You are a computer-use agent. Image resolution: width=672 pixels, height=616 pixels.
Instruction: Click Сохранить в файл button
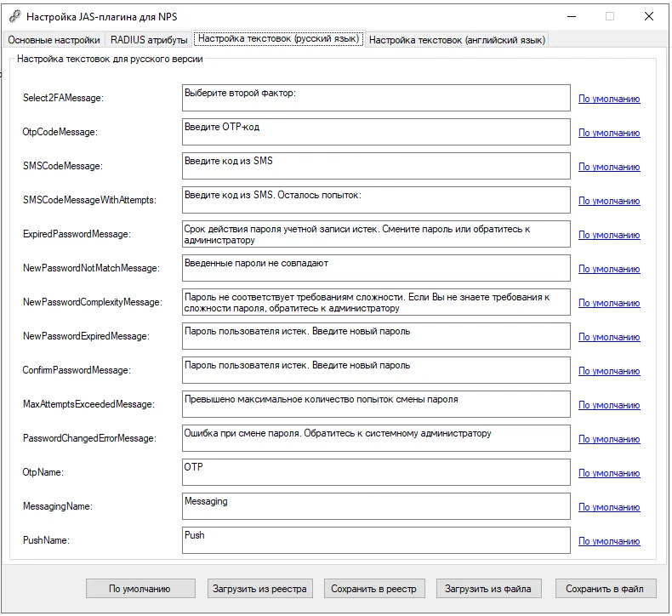coord(605,589)
